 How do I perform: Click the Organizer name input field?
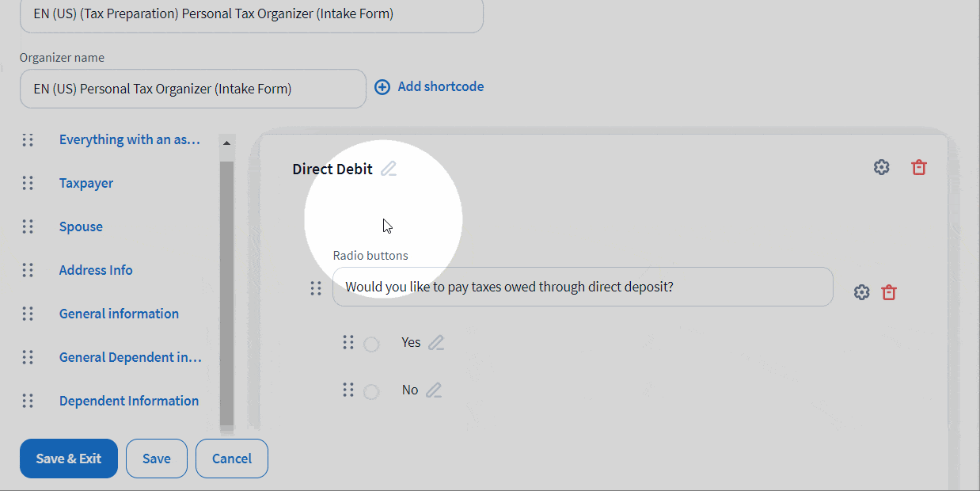(x=192, y=89)
